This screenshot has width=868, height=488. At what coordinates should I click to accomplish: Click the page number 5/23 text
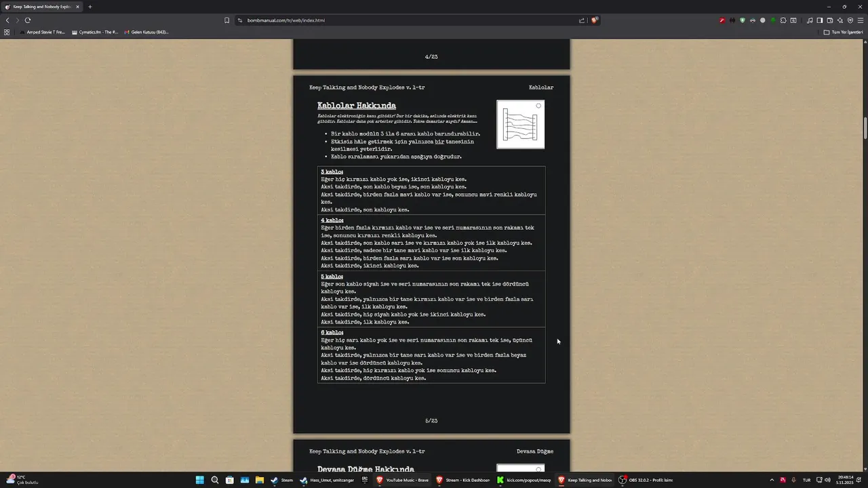(x=431, y=421)
